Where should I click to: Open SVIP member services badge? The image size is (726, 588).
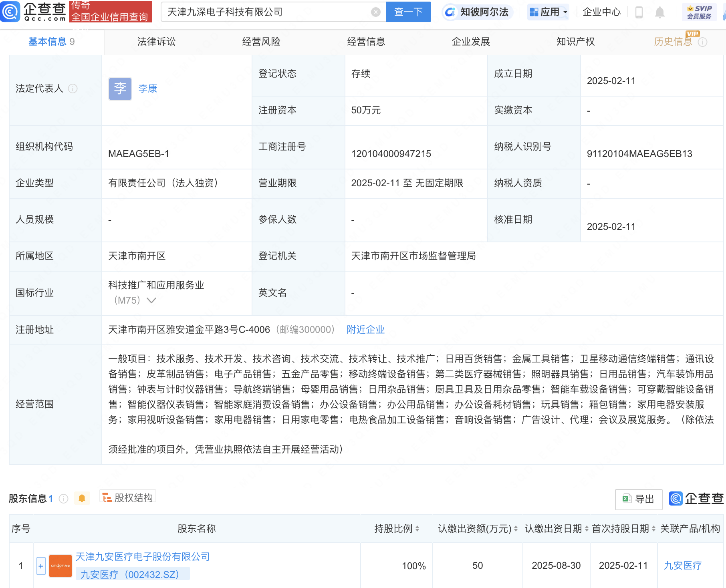(x=699, y=12)
